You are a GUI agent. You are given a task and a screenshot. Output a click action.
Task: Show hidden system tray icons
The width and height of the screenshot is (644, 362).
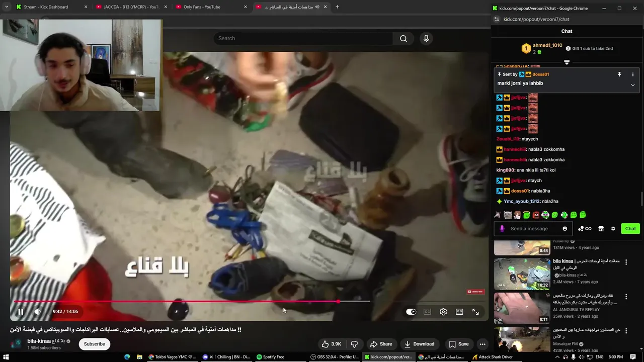(x=557, y=357)
